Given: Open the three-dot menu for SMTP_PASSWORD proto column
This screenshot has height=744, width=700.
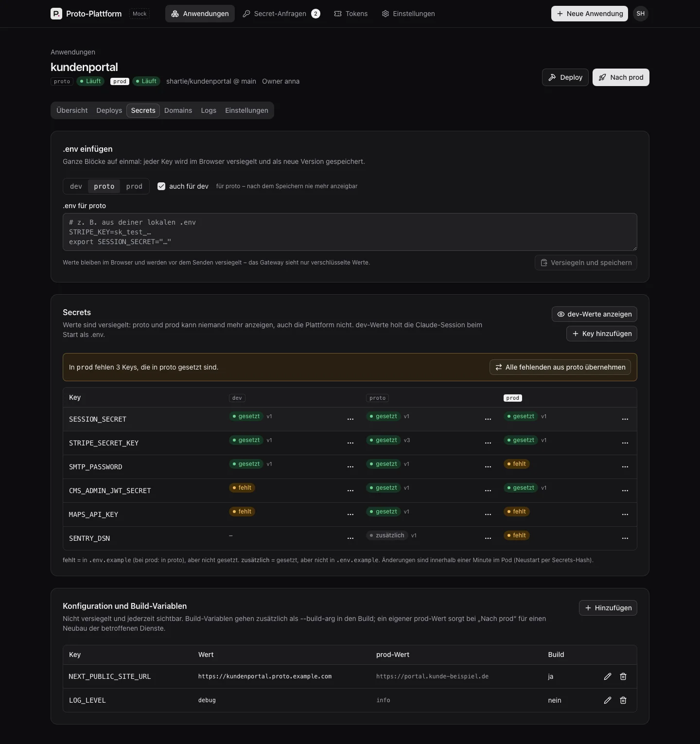Looking at the screenshot, I should (x=488, y=467).
